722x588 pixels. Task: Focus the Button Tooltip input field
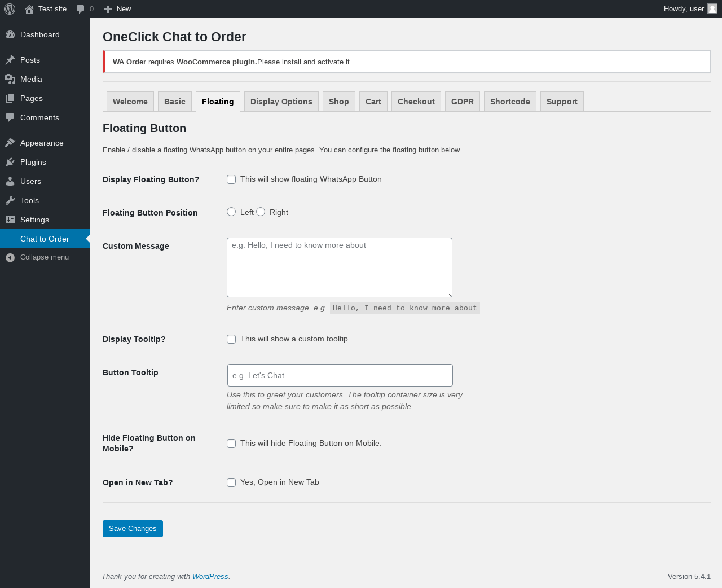(340, 375)
